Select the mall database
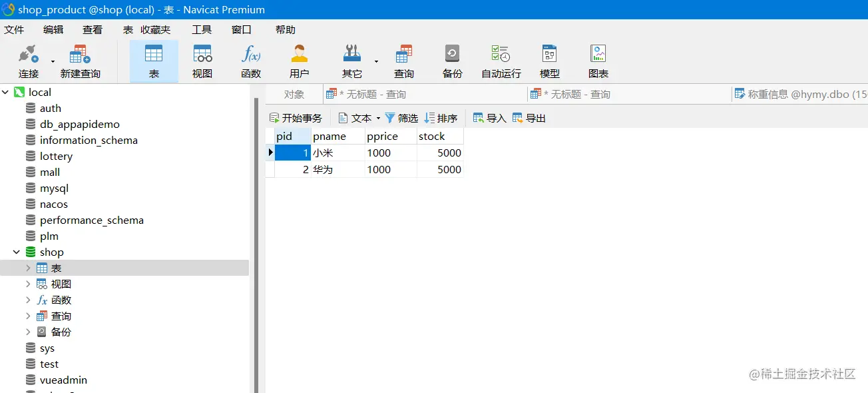The width and height of the screenshot is (868, 393). [50, 172]
